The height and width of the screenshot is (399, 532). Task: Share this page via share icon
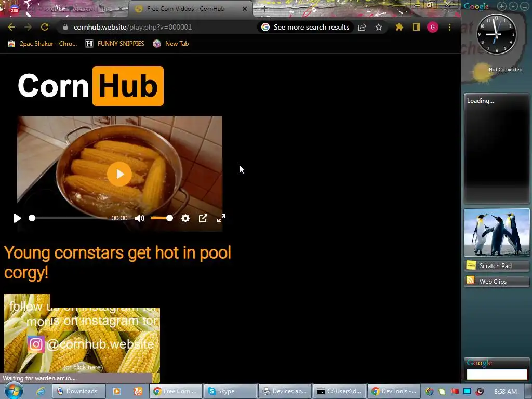(362, 27)
